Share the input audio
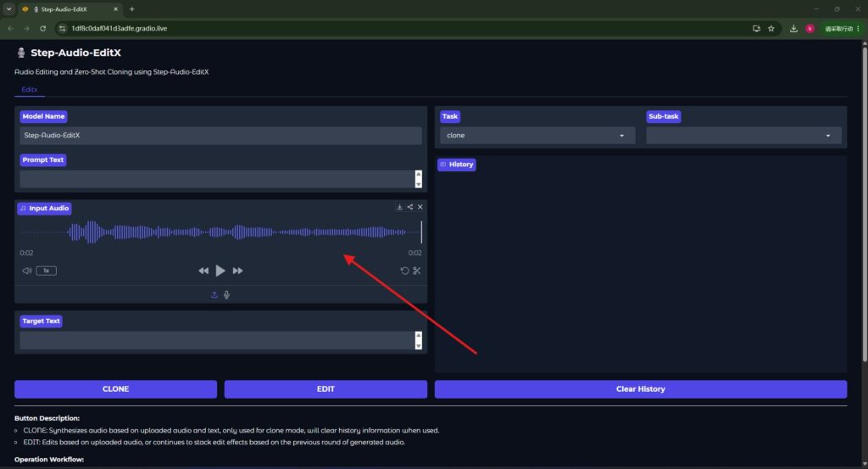The height and width of the screenshot is (469, 868). (410, 207)
